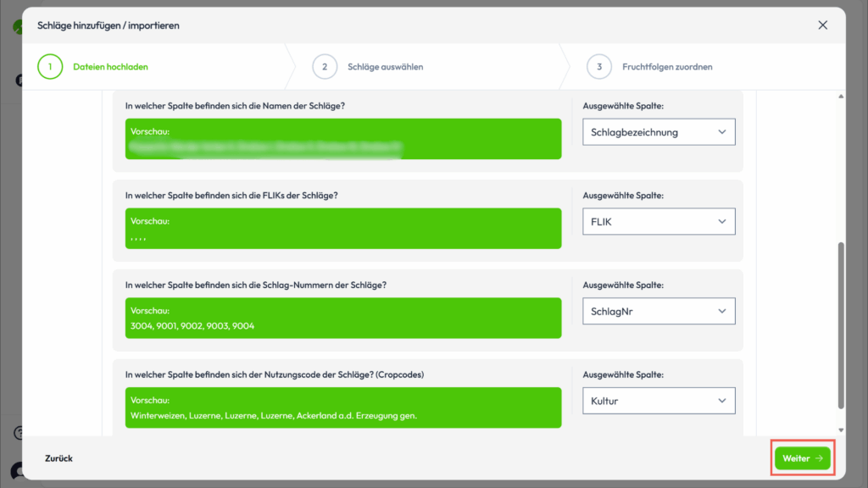This screenshot has height=488, width=868.
Task: Click the step 2 circle icon
Action: (325, 66)
